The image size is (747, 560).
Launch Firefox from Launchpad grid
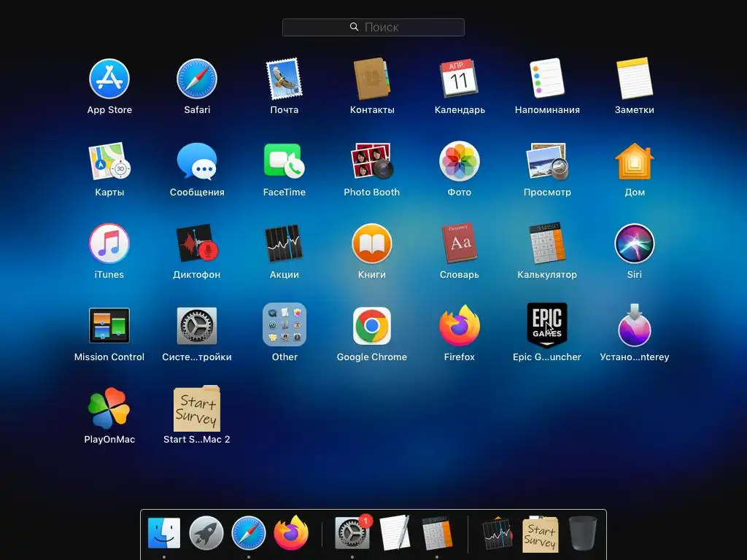pyautogui.click(x=460, y=326)
